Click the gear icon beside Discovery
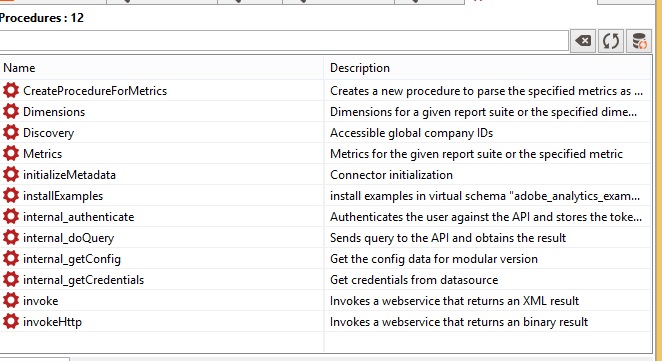Image resolution: width=662 pixels, height=362 pixels. click(11, 133)
